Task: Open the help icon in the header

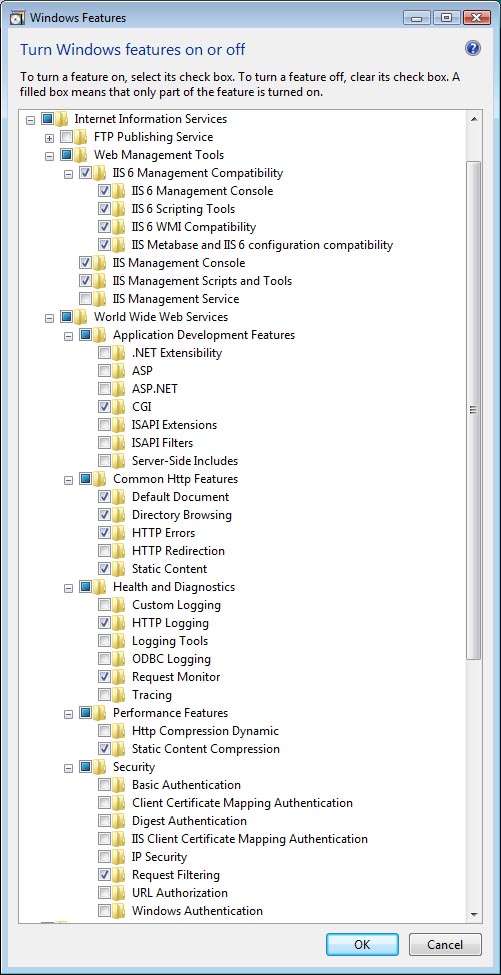Action: click(472, 49)
